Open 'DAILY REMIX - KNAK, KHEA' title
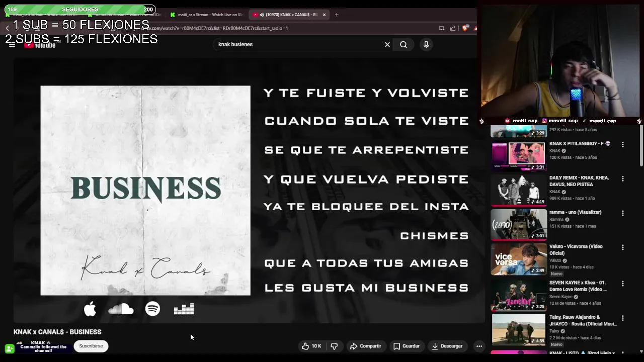This screenshot has height=362, width=644. [579, 181]
